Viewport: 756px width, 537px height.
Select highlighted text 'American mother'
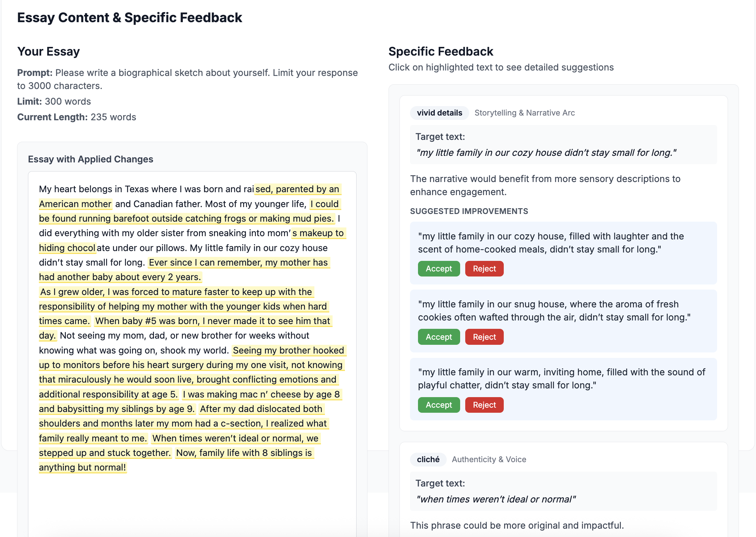75,204
